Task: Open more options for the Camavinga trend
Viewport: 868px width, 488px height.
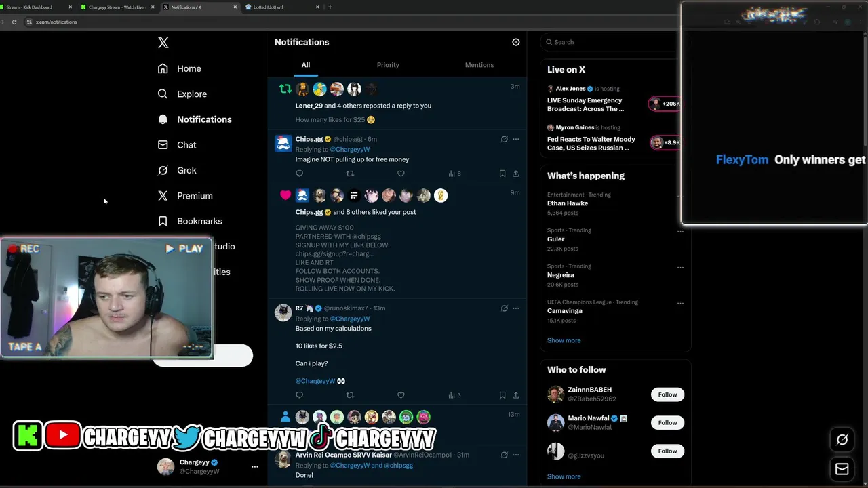Action: (680, 303)
